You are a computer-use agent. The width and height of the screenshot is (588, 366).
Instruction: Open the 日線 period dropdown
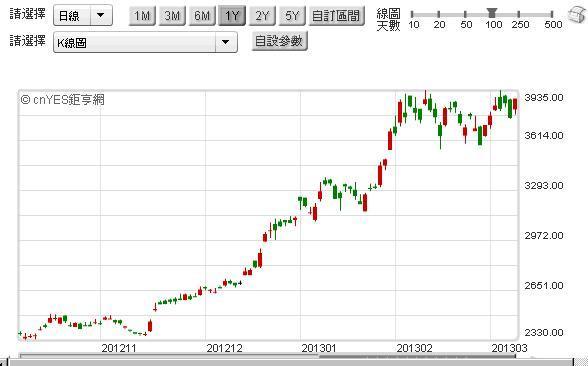coord(83,15)
